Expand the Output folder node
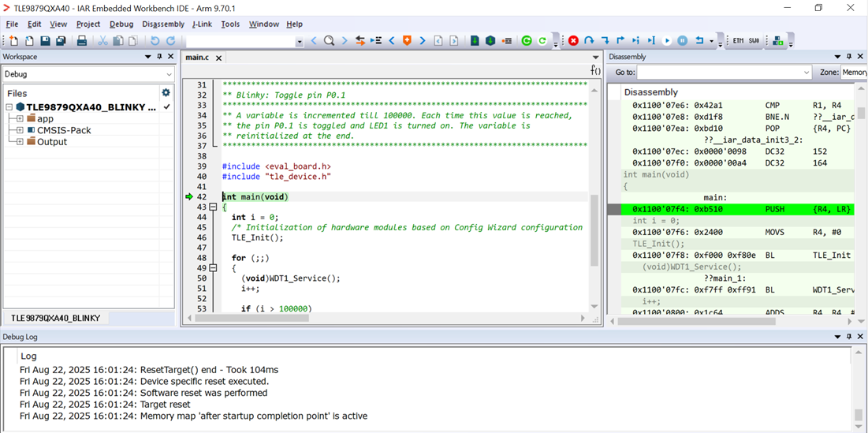 [20, 142]
